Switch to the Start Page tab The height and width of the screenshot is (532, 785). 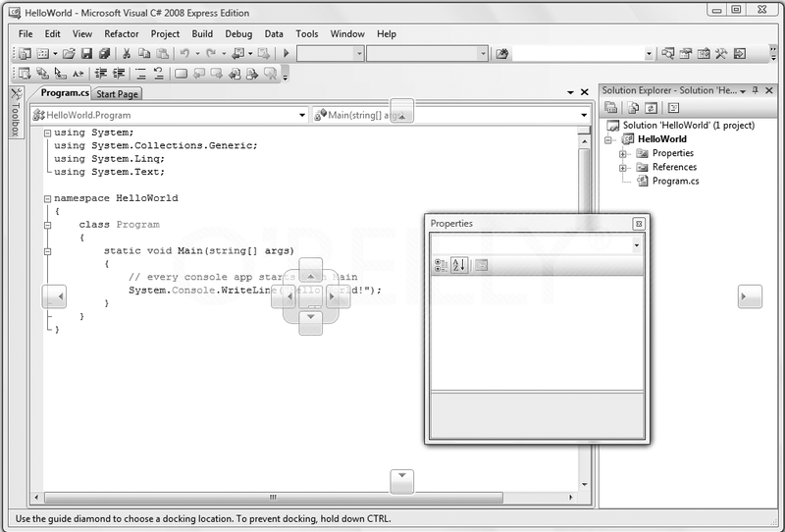point(117,93)
